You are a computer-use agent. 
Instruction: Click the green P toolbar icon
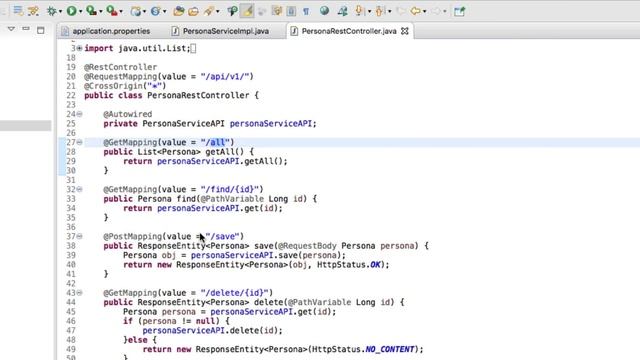pos(232,11)
